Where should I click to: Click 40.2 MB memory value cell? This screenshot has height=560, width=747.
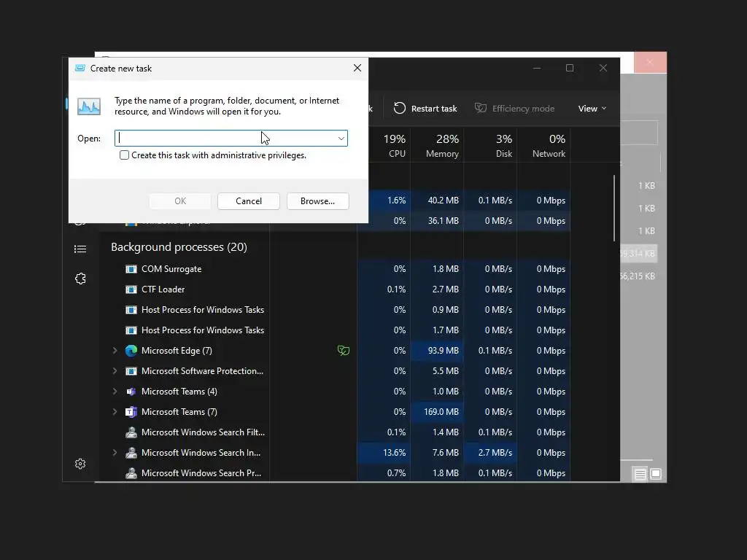pyautogui.click(x=437, y=201)
